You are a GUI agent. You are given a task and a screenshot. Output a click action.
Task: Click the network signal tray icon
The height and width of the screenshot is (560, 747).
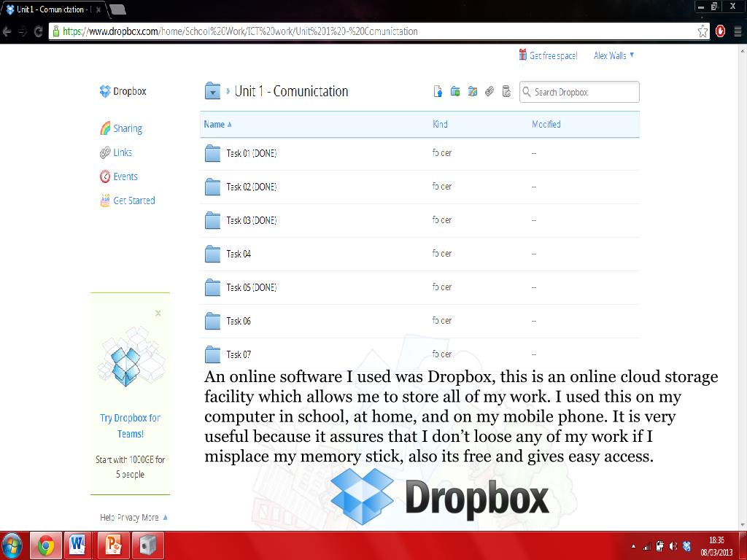[x=647, y=546]
